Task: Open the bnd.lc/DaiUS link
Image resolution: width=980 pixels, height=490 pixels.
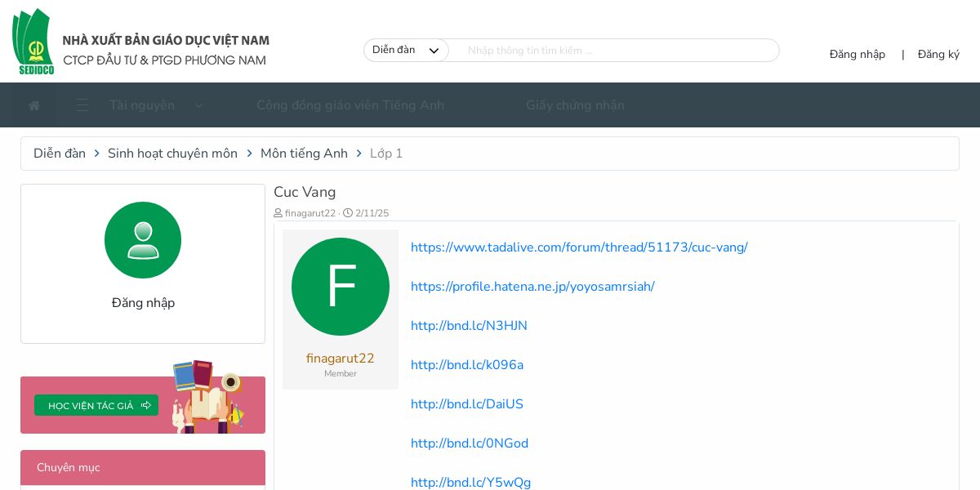Action: coord(467,404)
